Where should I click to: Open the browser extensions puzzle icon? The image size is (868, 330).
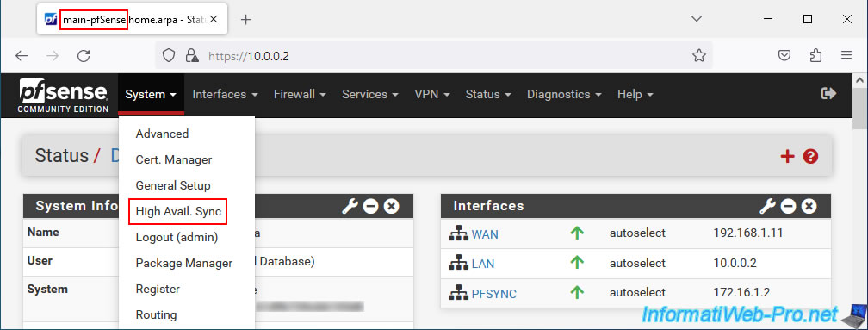point(815,55)
